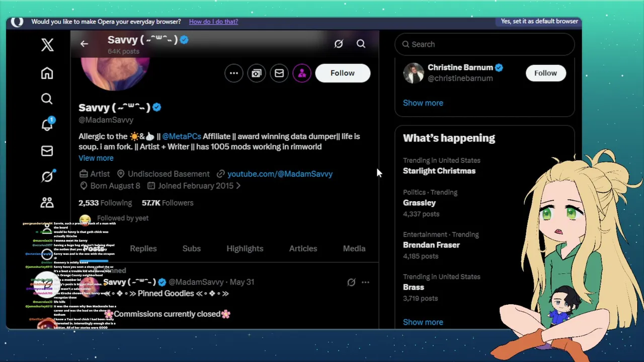Viewport: 644px width, 362px height.
Task: Click the purple subscribe icon
Action: [x=302, y=73]
